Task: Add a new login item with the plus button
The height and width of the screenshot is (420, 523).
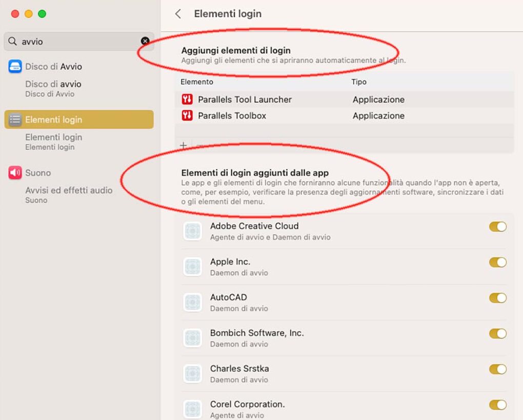Action: pos(183,145)
